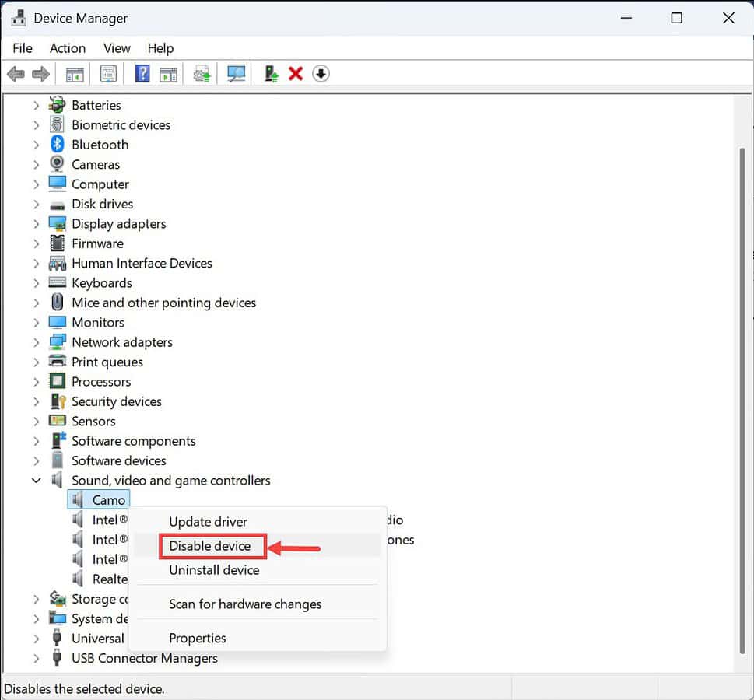Click the Scan for hardware changes toolbar icon
The height and width of the screenshot is (700, 754).
[235, 73]
